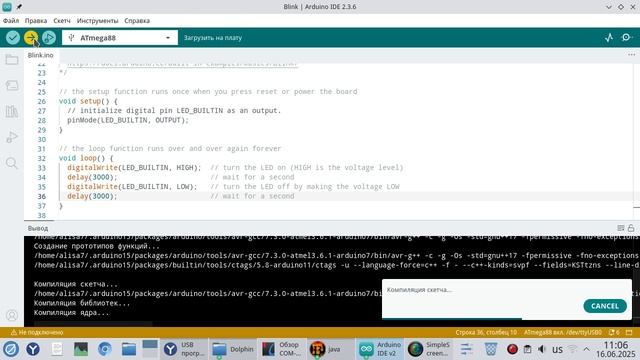Click the pin icon in title bar
The image size is (640, 360).
coord(19,7)
